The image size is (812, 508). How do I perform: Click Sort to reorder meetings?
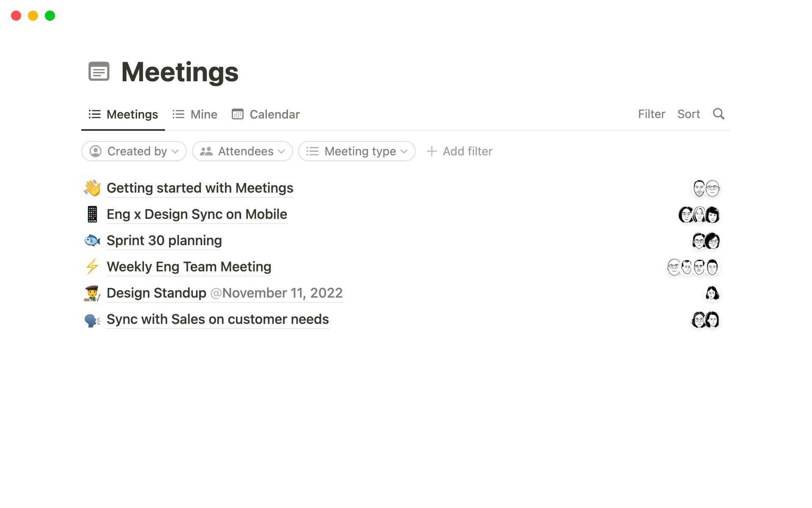tap(688, 113)
